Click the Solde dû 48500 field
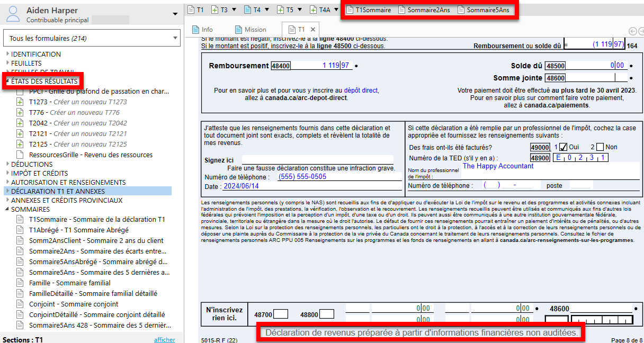 coord(596,66)
